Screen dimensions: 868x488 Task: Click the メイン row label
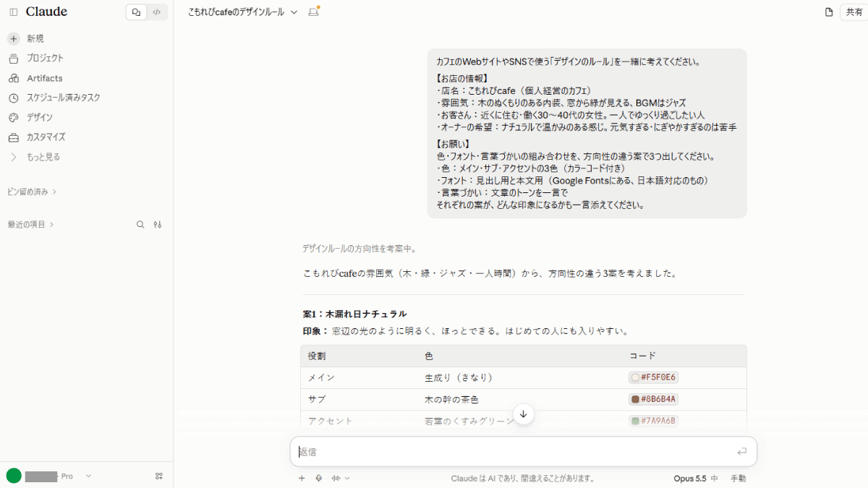coord(321,377)
